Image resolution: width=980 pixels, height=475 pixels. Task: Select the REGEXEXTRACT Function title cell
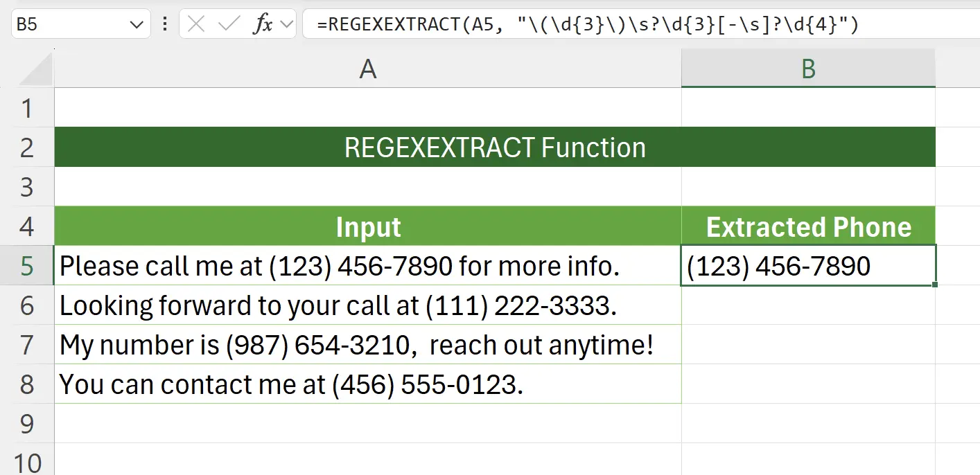495,147
